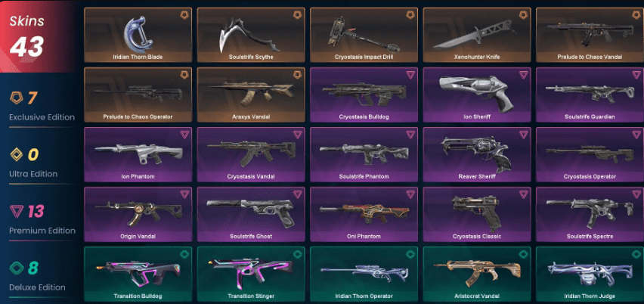Choose the Prelude to Chaos Vandal skin
The width and height of the screenshot is (644, 304).
[590, 35]
